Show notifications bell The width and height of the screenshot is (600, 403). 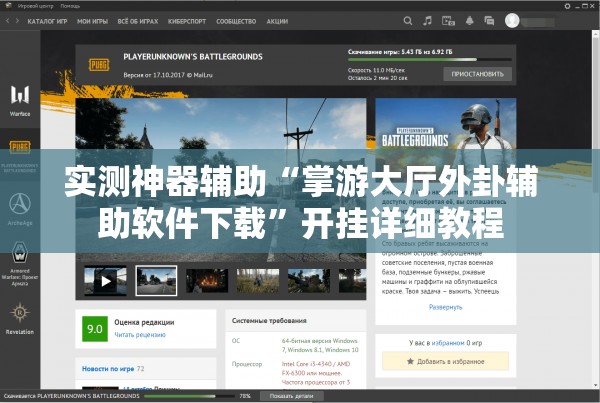[x=470, y=21]
